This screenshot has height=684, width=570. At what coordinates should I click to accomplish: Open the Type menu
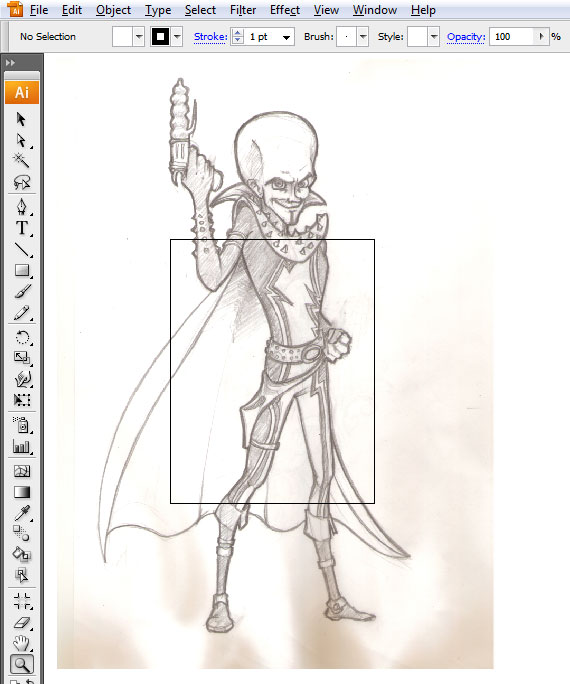click(x=158, y=10)
